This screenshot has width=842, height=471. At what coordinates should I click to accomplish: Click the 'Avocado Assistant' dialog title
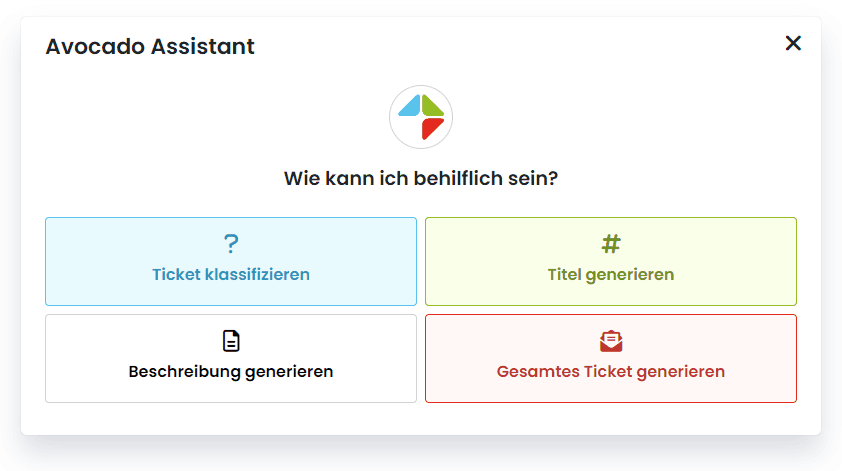tap(150, 46)
